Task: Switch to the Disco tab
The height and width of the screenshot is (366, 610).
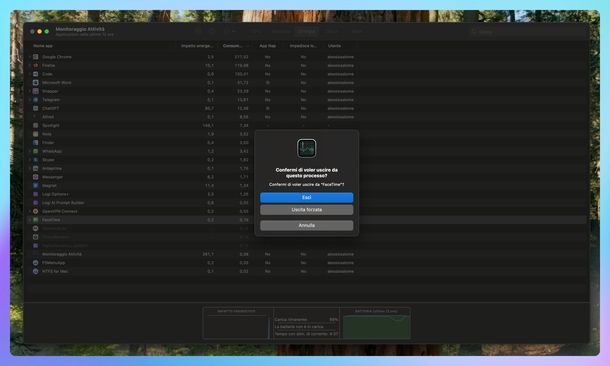Action: pyautogui.click(x=332, y=32)
